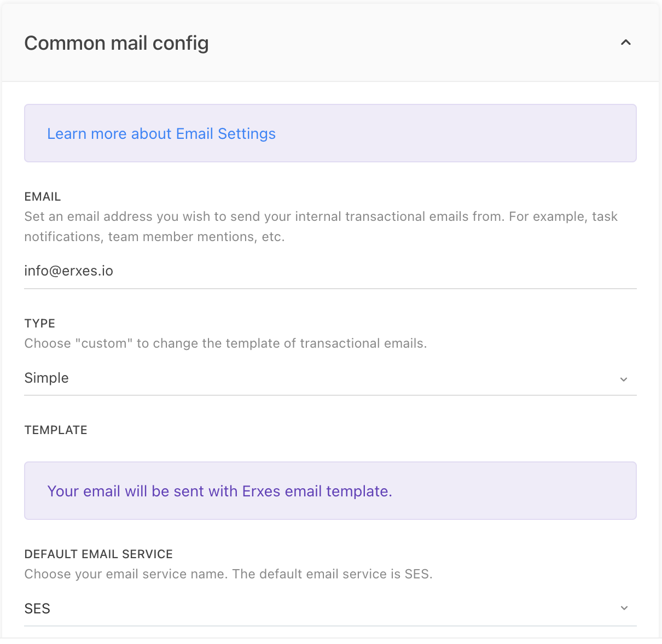Click the chevron arrow of the SES dropdown
This screenshot has width=662, height=644.
pyautogui.click(x=624, y=608)
